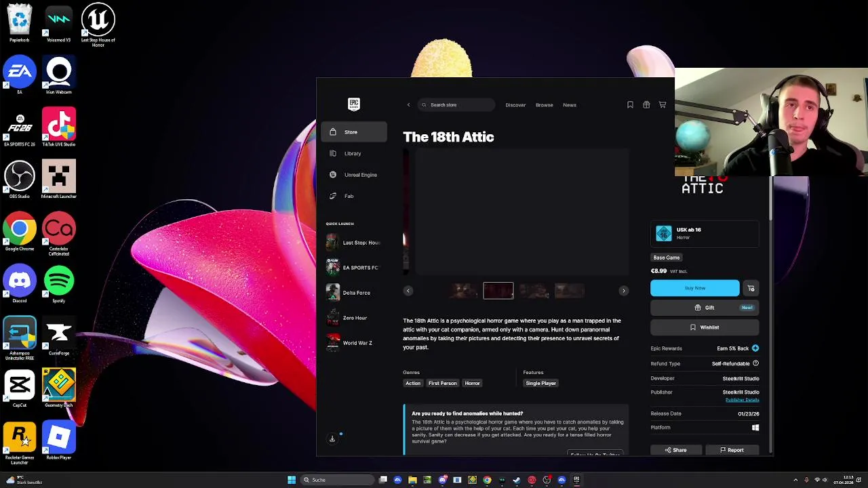Select the Single Player feature tag

(x=540, y=384)
